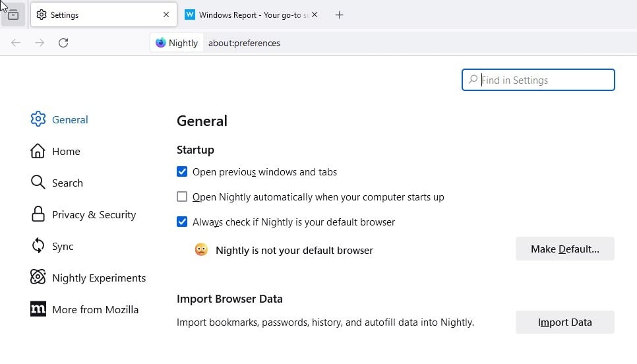Image resolution: width=637 pixels, height=364 pixels.
Task: Close the Windows Report tab
Action: (x=315, y=15)
